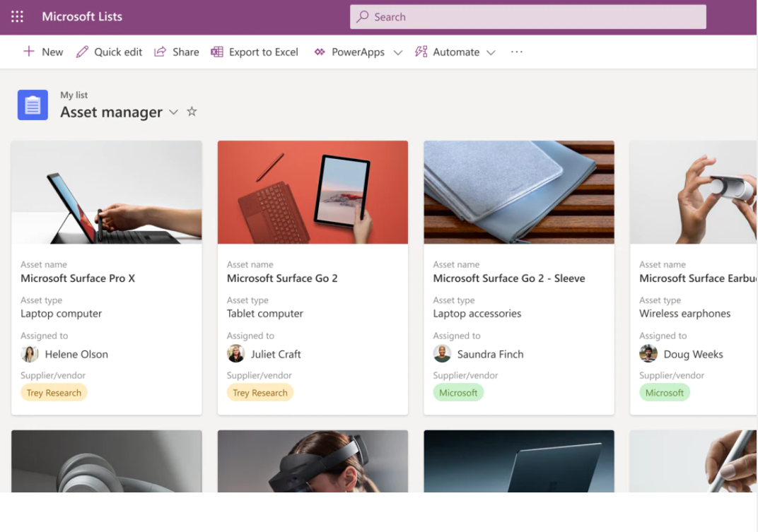Open the PowerApps dropdown arrow

click(398, 52)
